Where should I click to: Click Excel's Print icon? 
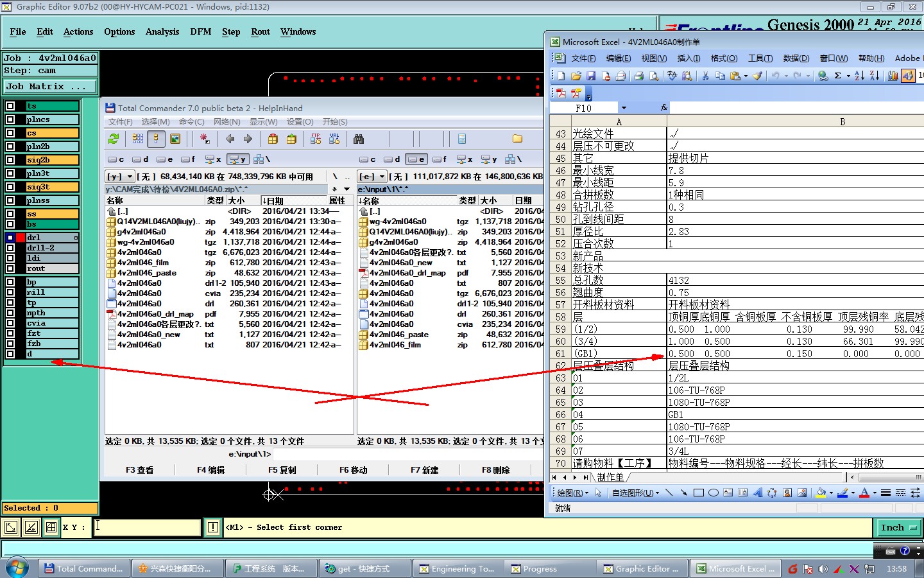pos(638,76)
